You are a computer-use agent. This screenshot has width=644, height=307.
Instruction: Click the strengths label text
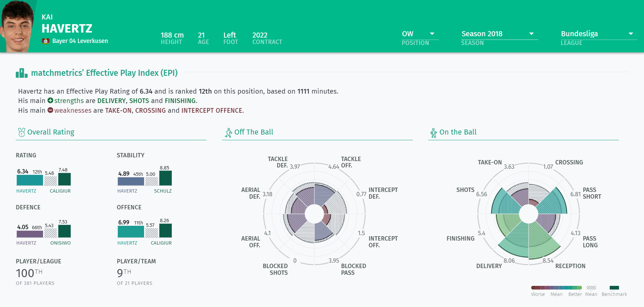[69, 101]
